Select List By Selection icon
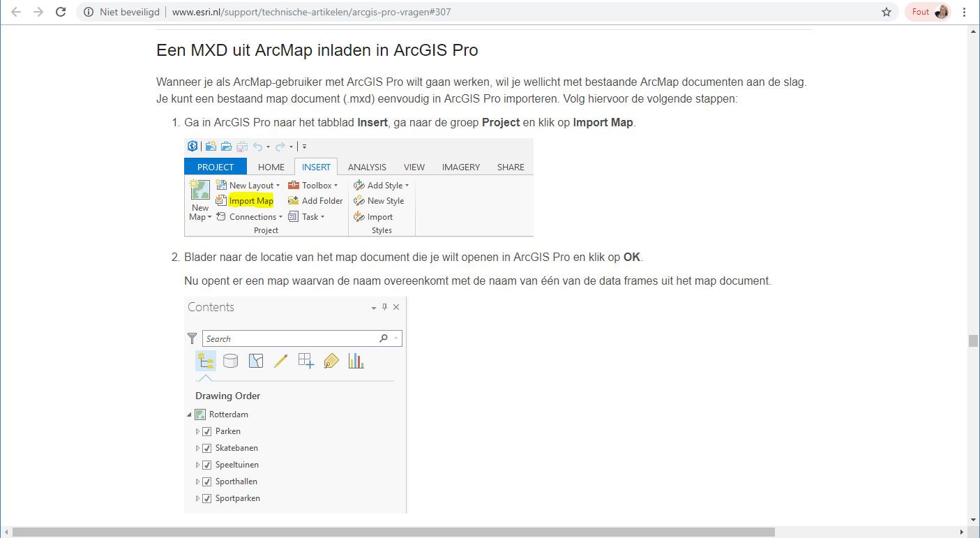The height and width of the screenshot is (538, 980). (256, 361)
